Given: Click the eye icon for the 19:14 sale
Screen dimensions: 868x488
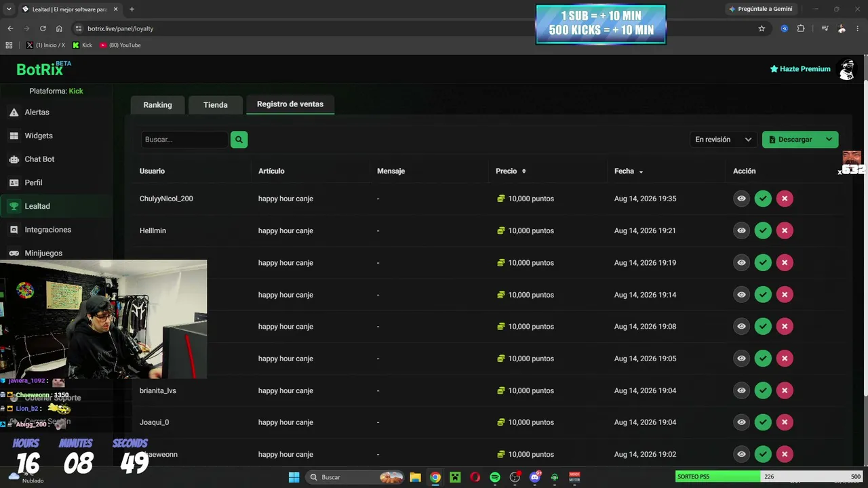Looking at the screenshot, I should pyautogui.click(x=741, y=295).
